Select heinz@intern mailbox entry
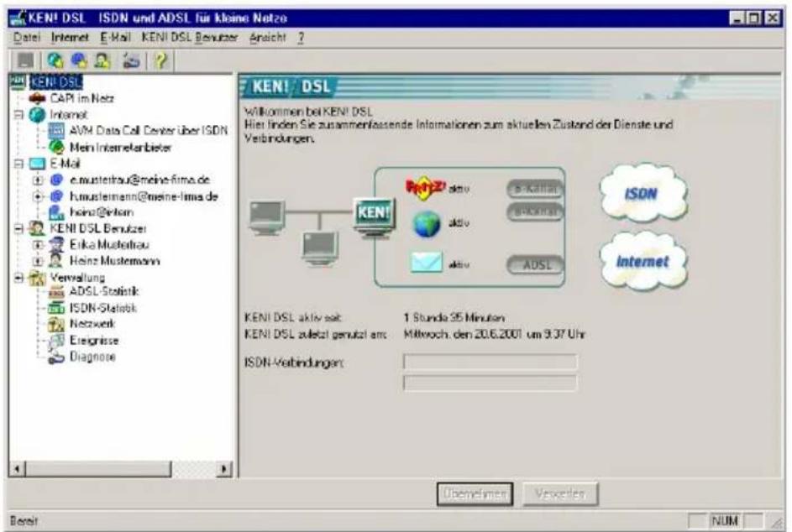Screen dimensions: 792x532 tap(102, 212)
